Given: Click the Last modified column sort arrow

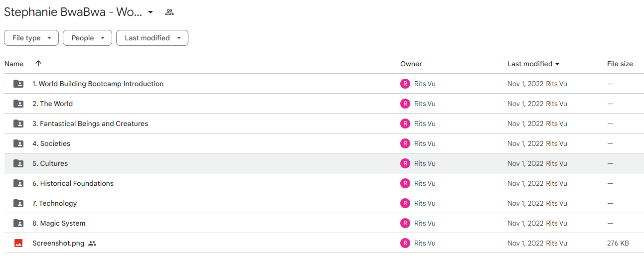Looking at the screenshot, I should tap(557, 64).
